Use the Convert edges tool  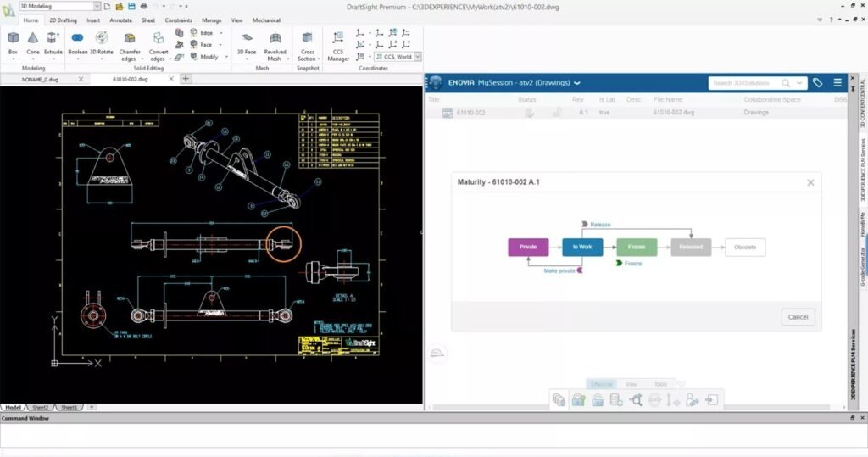coord(159,47)
